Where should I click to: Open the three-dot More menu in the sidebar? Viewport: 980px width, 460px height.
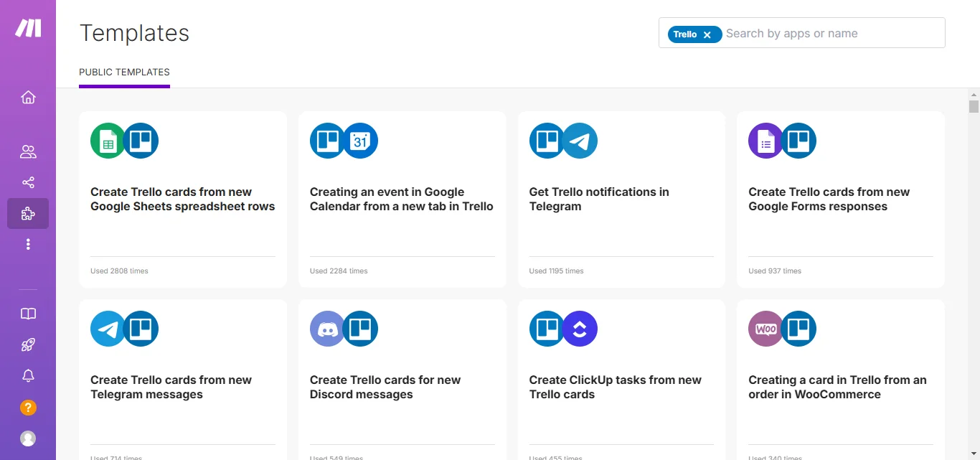[x=28, y=244]
